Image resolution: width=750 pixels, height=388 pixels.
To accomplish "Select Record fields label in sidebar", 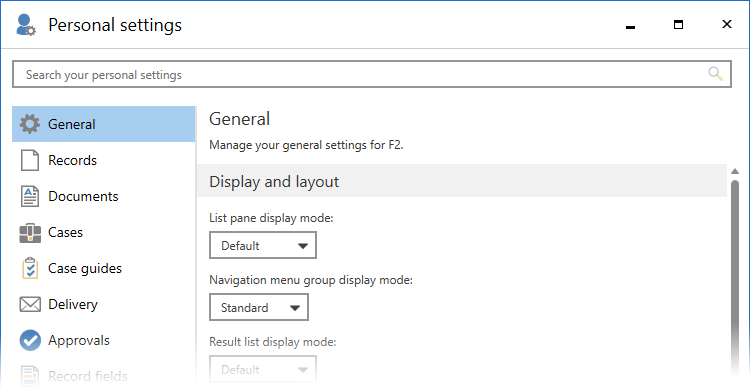I will coord(88,376).
